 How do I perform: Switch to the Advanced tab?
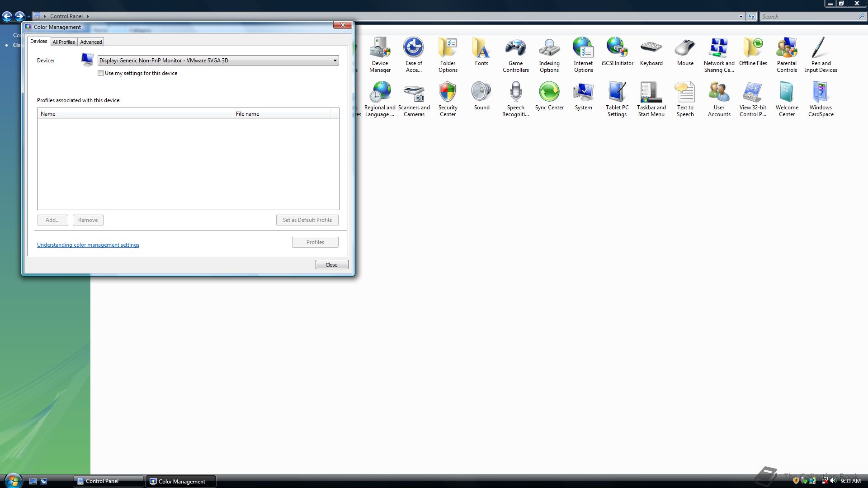tap(91, 42)
